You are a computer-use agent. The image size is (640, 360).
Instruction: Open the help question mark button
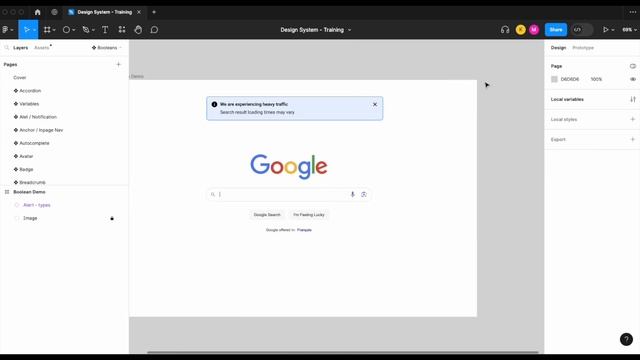(626, 339)
